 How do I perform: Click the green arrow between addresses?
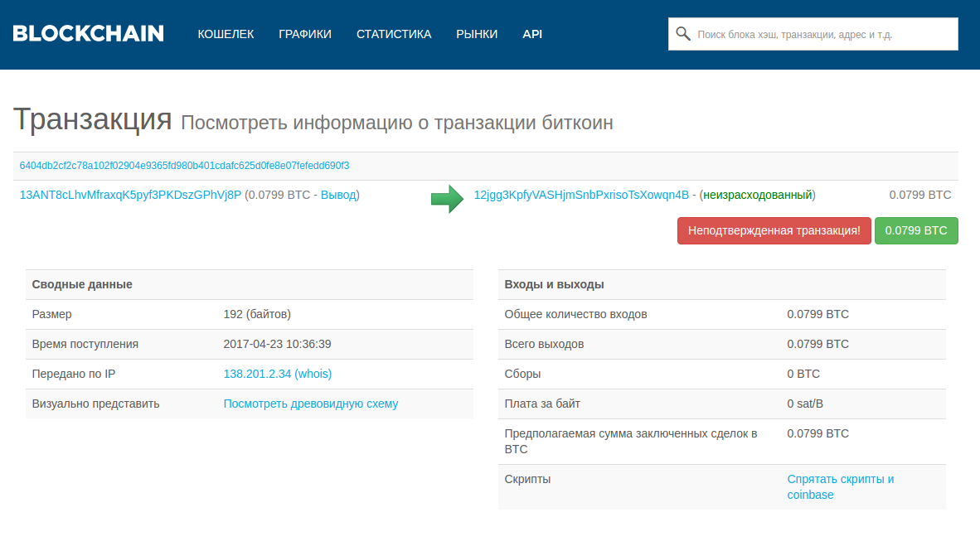(447, 198)
